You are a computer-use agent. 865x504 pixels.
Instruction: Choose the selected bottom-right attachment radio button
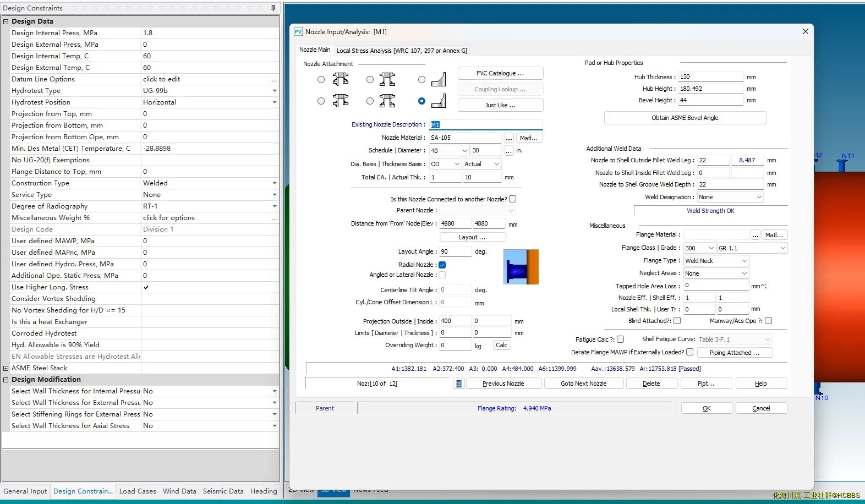(421, 101)
